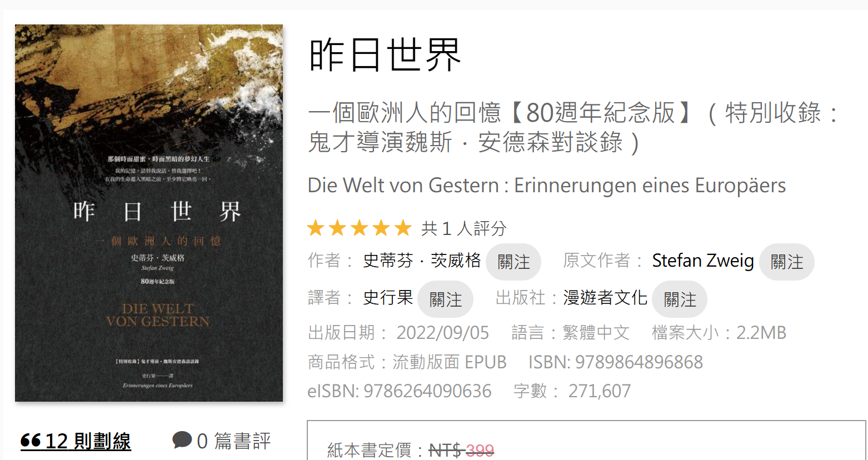The image size is (868, 460).
Task: Click the five-star rating icons
Action: point(360,228)
